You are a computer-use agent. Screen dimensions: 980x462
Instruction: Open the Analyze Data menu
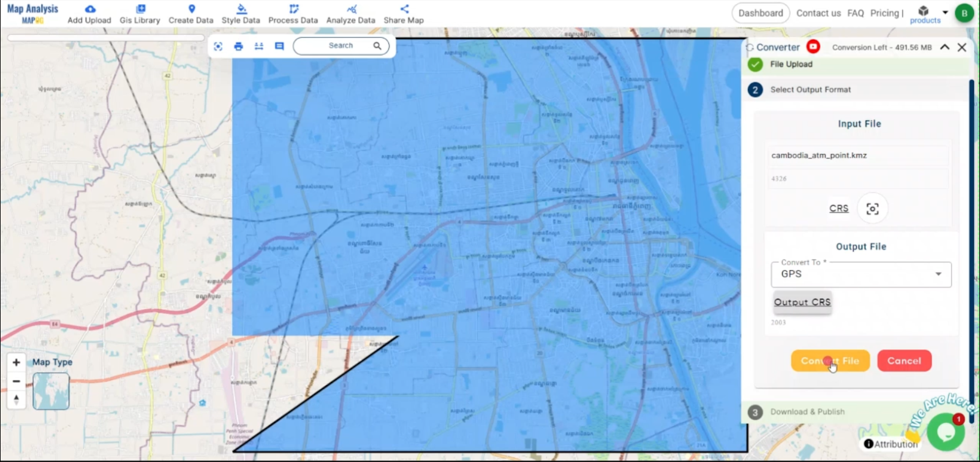pyautogui.click(x=351, y=14)
